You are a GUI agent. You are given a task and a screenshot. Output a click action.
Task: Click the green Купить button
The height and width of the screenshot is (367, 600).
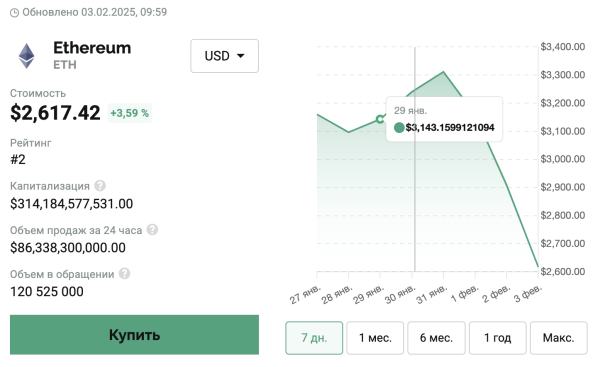(134, 335)
